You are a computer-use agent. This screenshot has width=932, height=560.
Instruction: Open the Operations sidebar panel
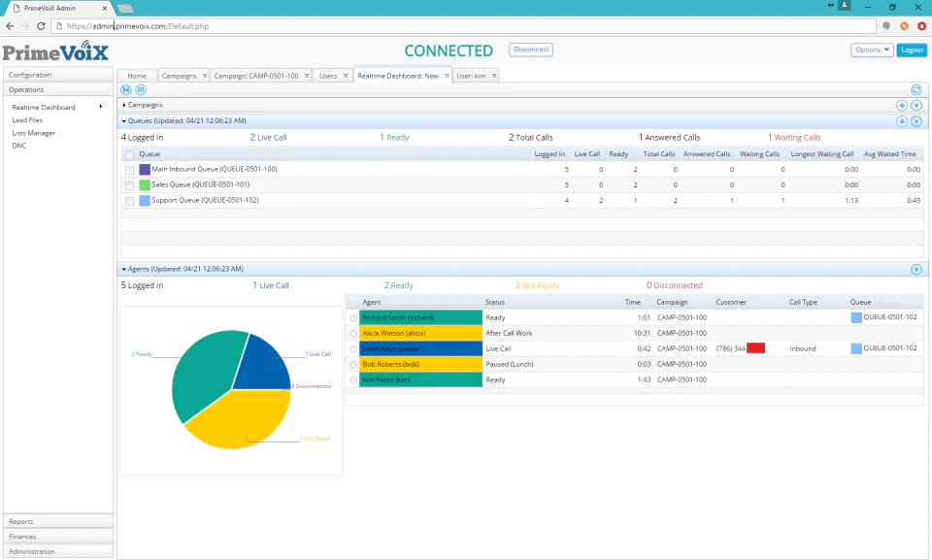[x=57, y=89]
